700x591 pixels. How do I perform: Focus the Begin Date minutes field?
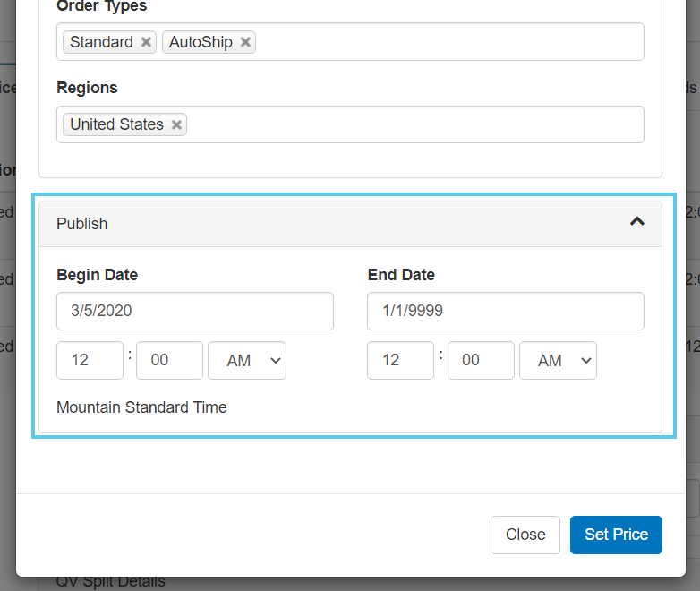(169, 361)
